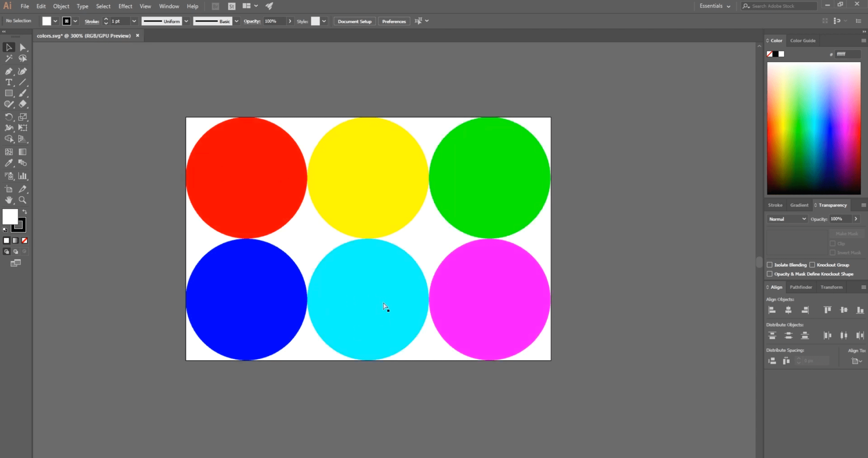Select the Type tool

tap(8, 82)
